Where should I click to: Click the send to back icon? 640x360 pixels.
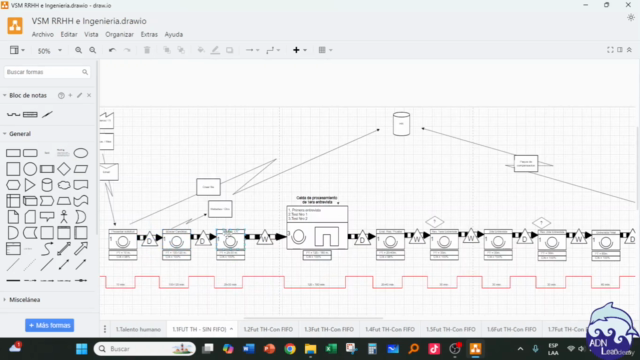(x=181, y=50)
